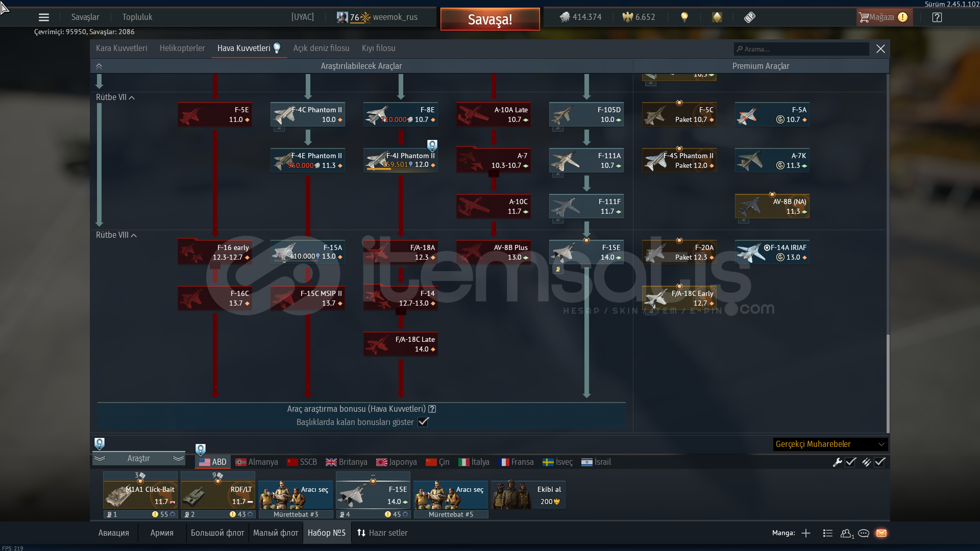This screenshot has width=980, height=551.
Task: Select the İsrail nation tab
Action: point(596,462)
